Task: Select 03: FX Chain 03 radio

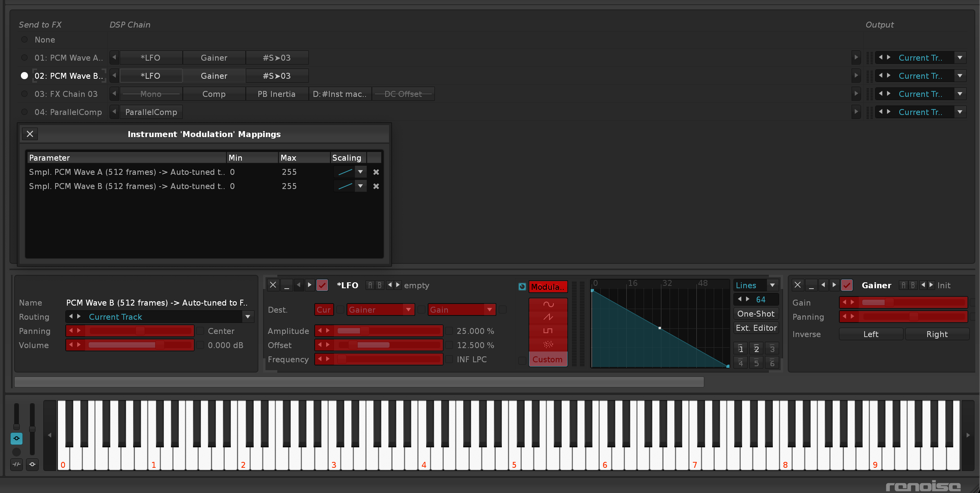Action: tap(24, 94)
